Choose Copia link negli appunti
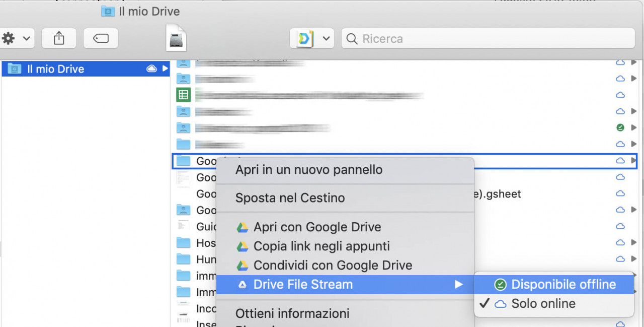This screenshot has width=644, height=327. pos(345,246)
